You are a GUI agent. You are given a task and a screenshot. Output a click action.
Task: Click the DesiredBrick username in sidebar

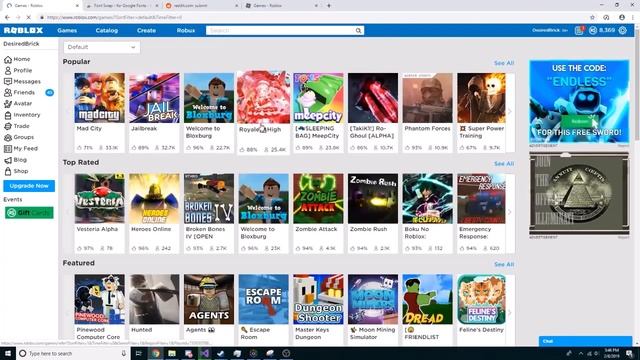21,44
